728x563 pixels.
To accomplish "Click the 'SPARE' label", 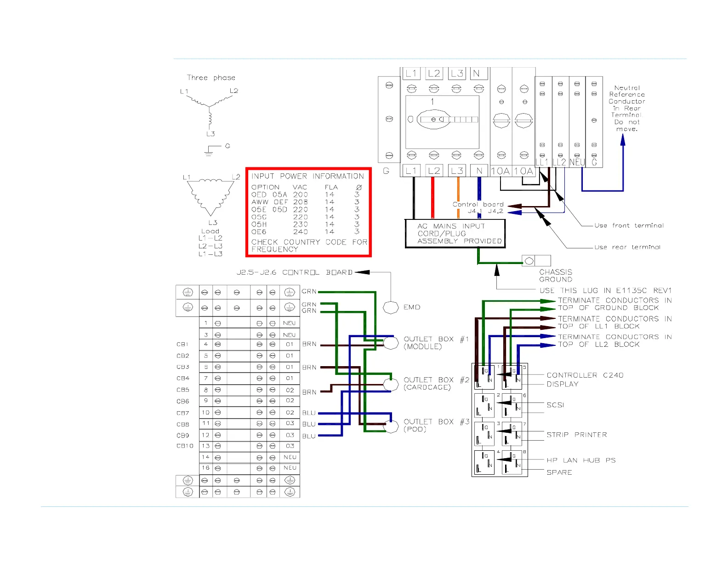I will 559,472.
